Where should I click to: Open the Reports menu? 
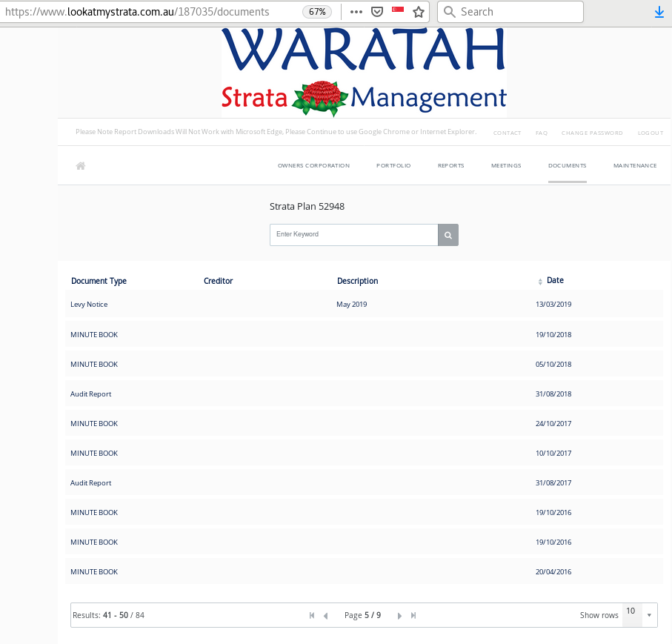point(451,165)
